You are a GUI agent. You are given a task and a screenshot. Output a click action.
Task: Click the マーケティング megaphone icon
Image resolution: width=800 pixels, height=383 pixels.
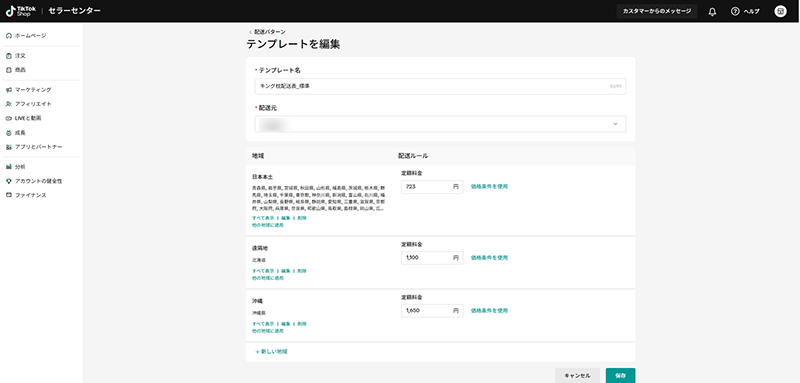click(x=9, y=90)
